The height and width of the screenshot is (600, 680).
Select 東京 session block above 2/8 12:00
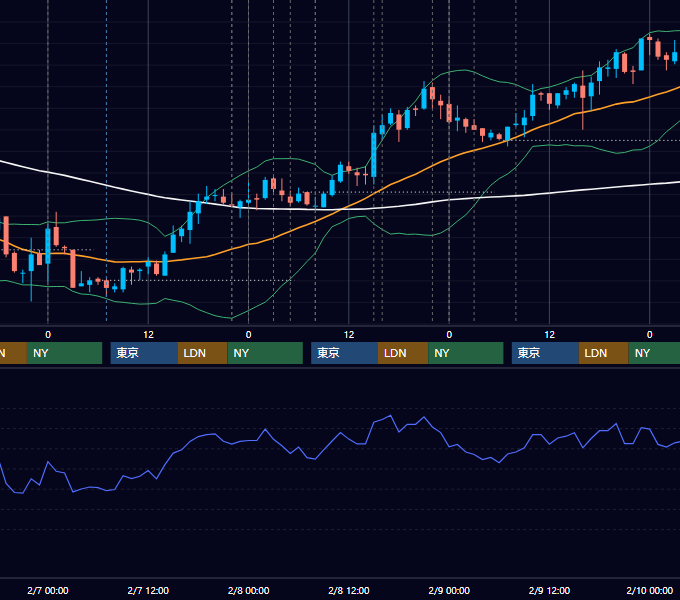[x=344, y=353]
